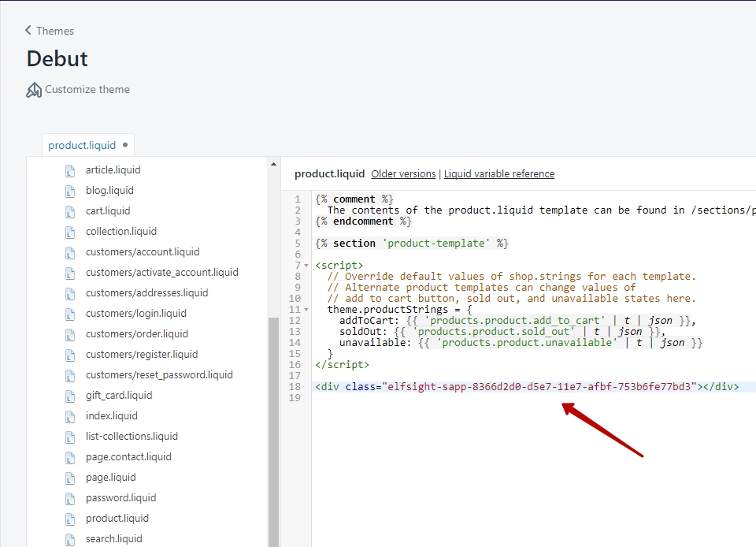Click file icon next to page.liquid

click(x=70, y=478)
